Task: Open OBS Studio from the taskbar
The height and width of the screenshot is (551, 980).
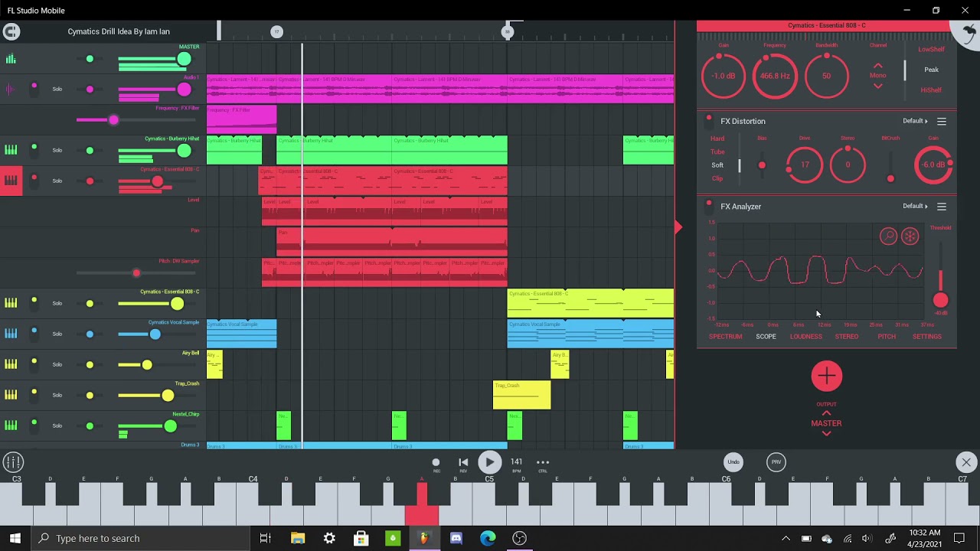Action: pos(520,539)
